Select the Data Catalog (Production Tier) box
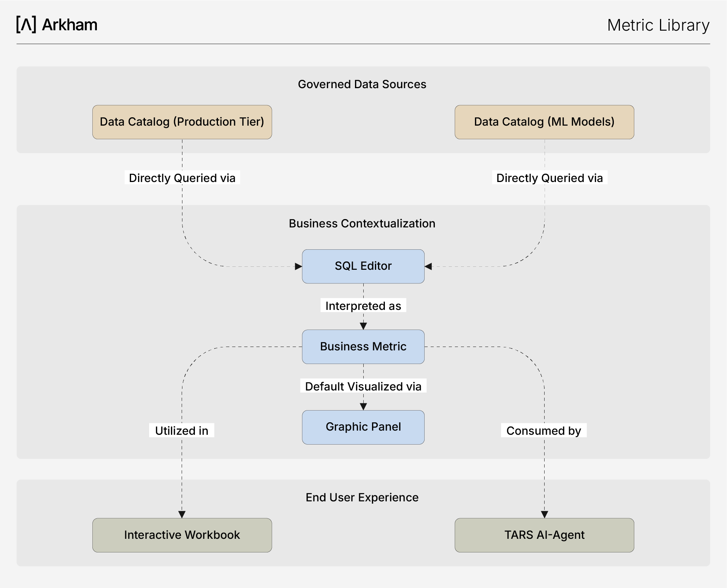 point(182,122)
